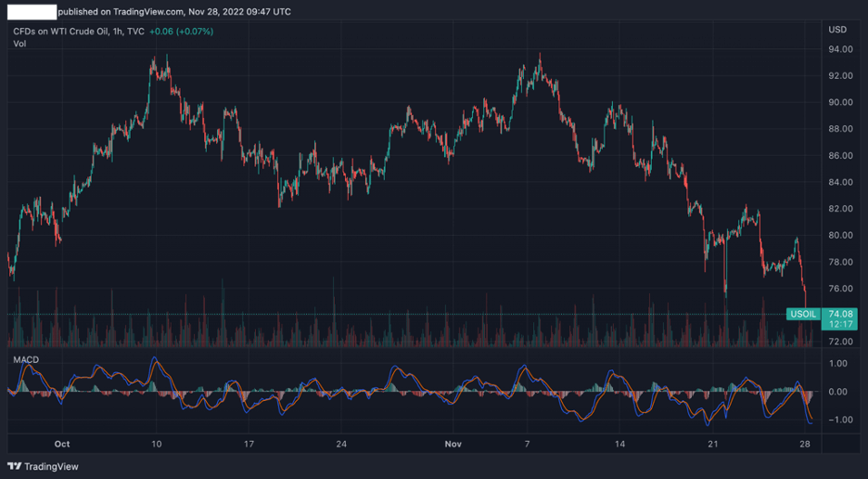The width and height of the screenshot is (868, 479).
Task: Open the Vol indicator label
Action: [x=19, y=44]
